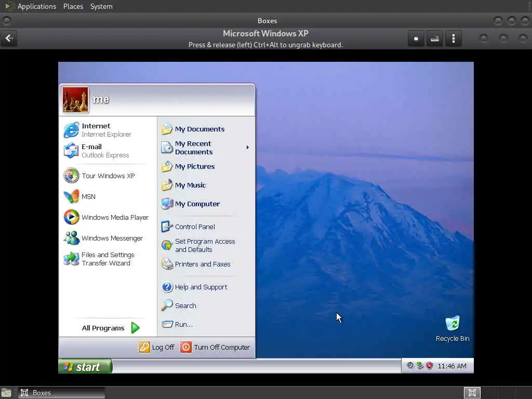Open Set Program Access and Defaults
Image resolution: width=532 pixels, height=399 pixels.
click(206, 245)
